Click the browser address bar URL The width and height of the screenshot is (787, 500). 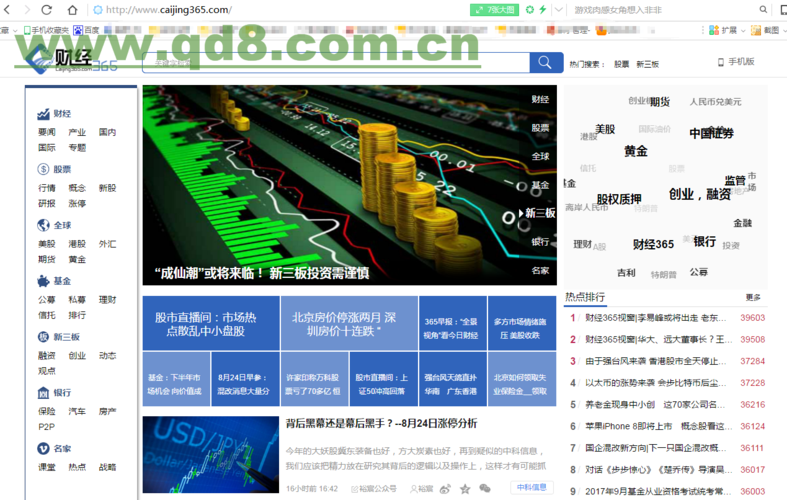pos(169,10)
